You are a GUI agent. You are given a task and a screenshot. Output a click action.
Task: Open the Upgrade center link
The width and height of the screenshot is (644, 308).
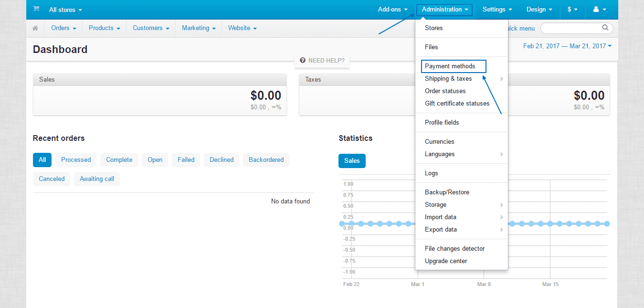point(445,261)
